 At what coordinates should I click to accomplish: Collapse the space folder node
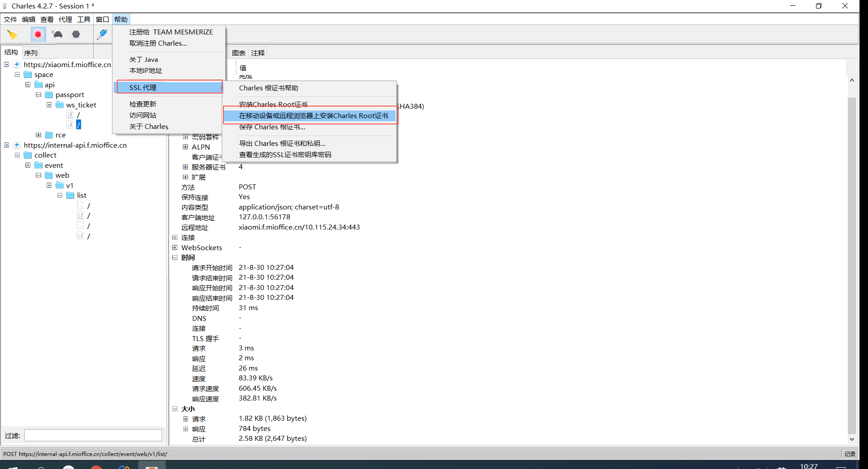[x=17, y=74]
